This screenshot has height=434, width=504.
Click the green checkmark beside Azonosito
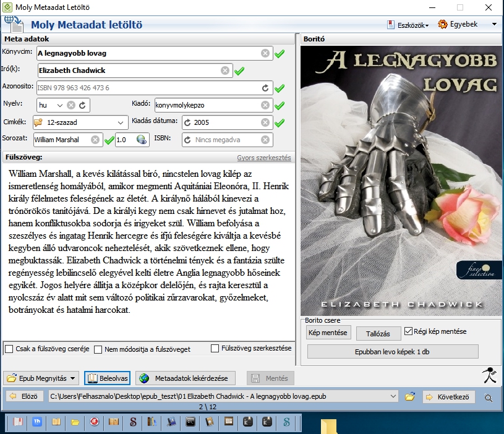(x=280, y=88)
